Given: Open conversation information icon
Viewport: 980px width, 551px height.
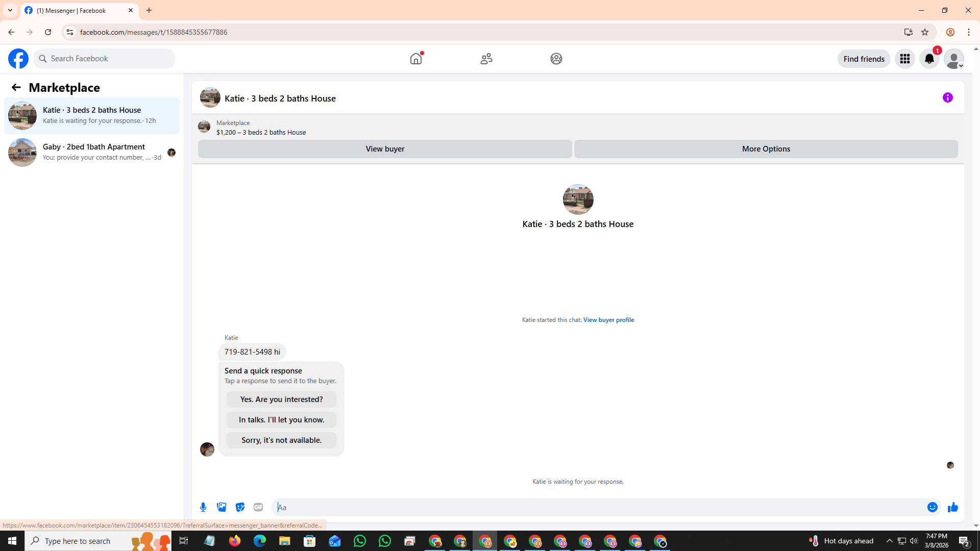Looking at the screenshot, I should point(947,97).
